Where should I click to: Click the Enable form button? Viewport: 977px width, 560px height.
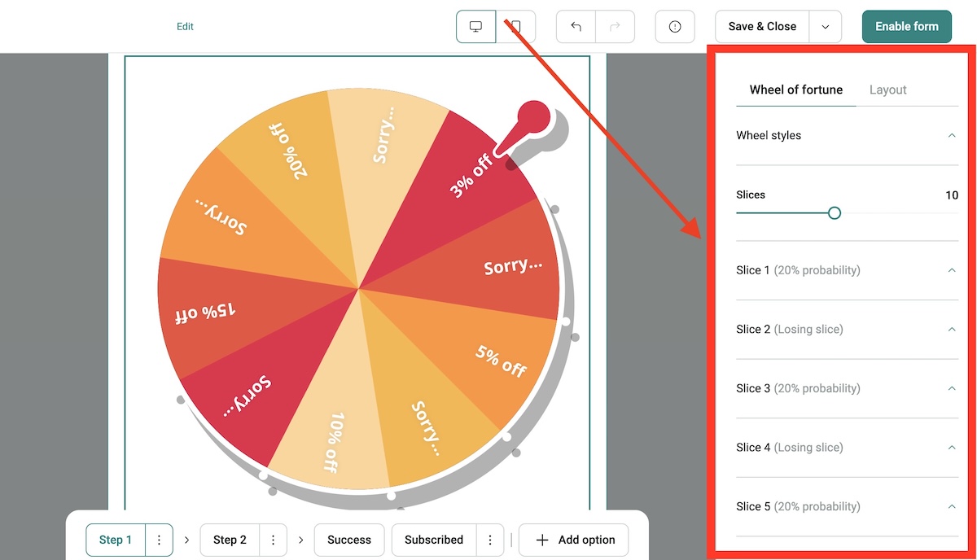pyautogui.click(x=906, y=26)
